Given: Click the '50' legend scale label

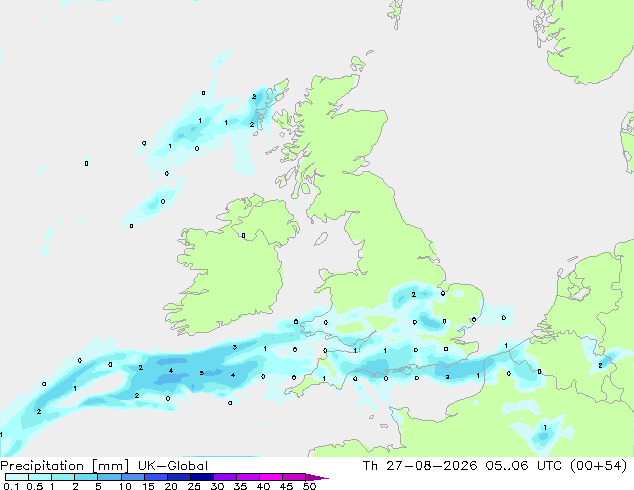Looking at the screenshot, I should click(309, 486).
